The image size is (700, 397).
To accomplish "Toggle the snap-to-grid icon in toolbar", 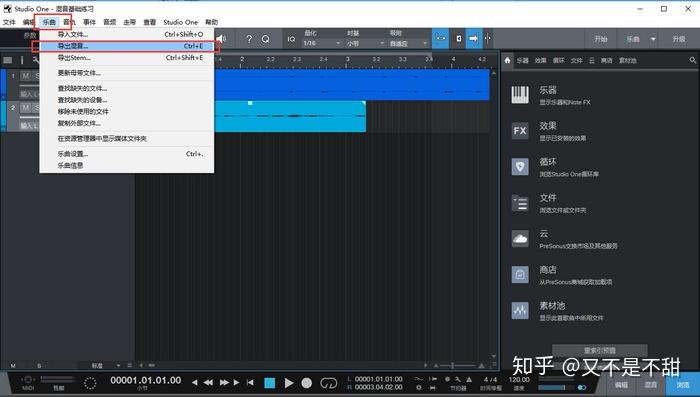I will (x=441, y=39).
